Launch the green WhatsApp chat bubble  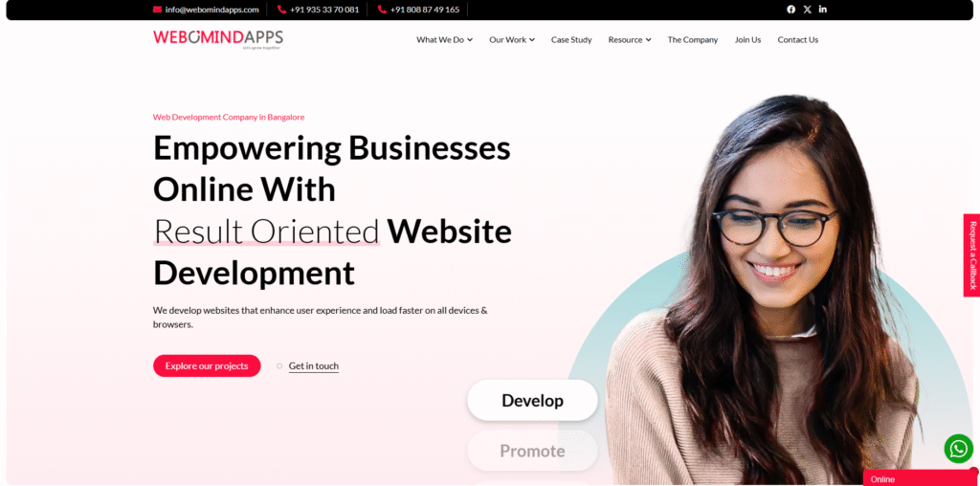pos(958,448)
